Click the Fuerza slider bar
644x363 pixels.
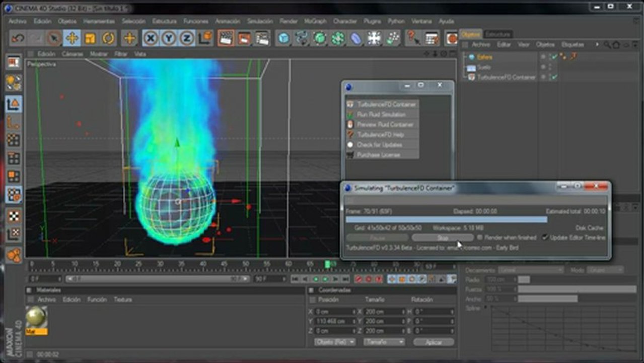click(x=577, y=289)
